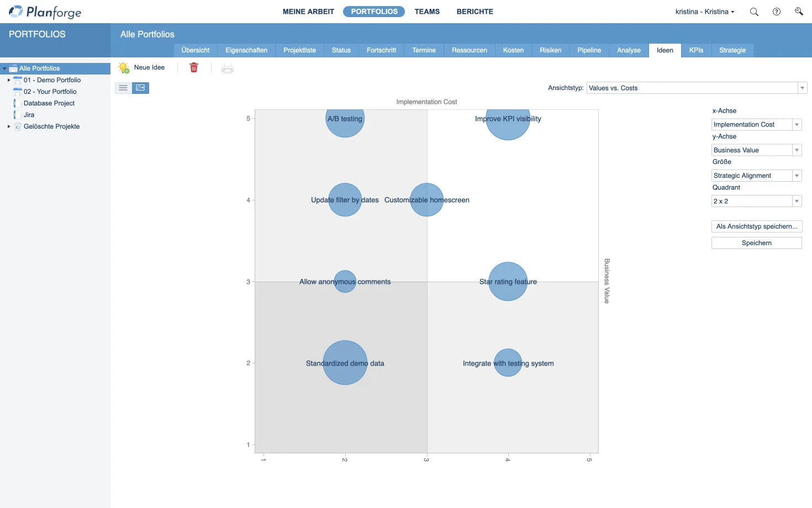Click the help question mark icon
The width and height of the screenshot is (812, 508).
pyautogui.click(x=776, y=11)
